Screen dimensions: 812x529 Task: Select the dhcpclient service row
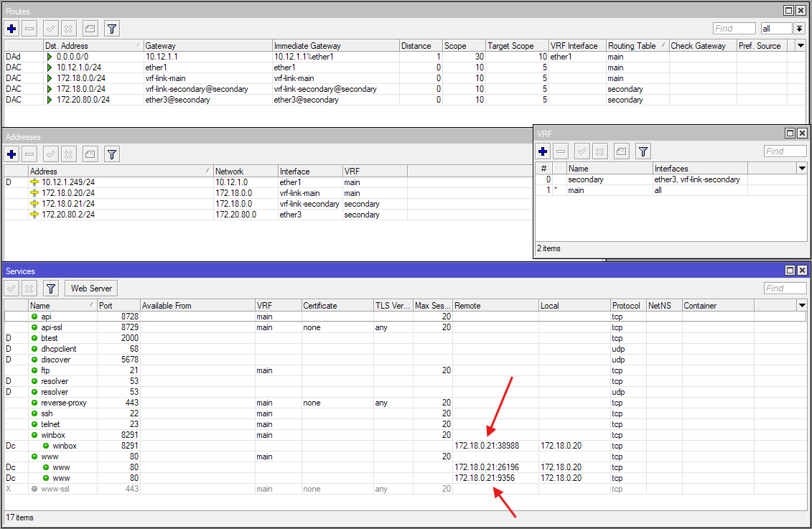[405, 349]
